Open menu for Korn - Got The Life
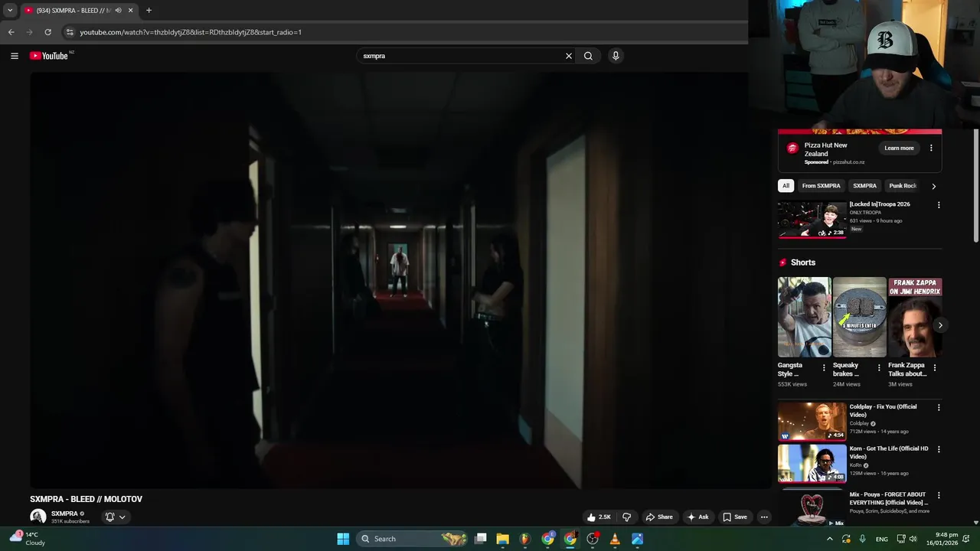The image size is (980, 551). coord(939,450)
